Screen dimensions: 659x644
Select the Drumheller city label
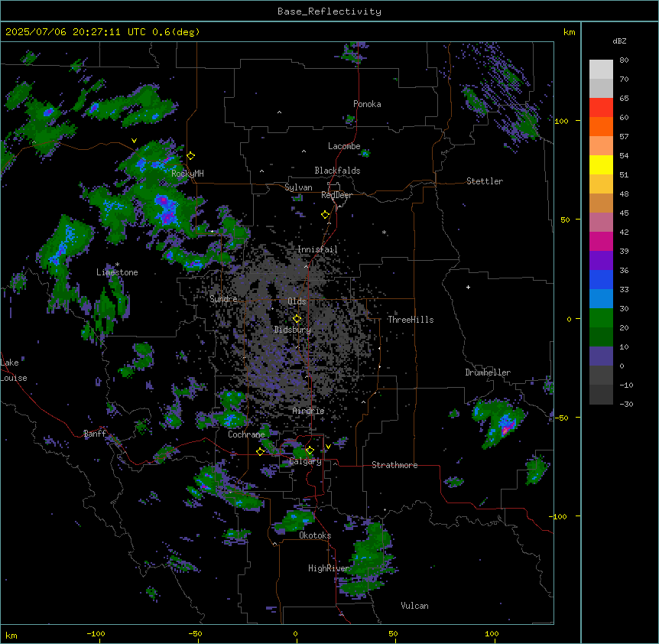[488, 372]
